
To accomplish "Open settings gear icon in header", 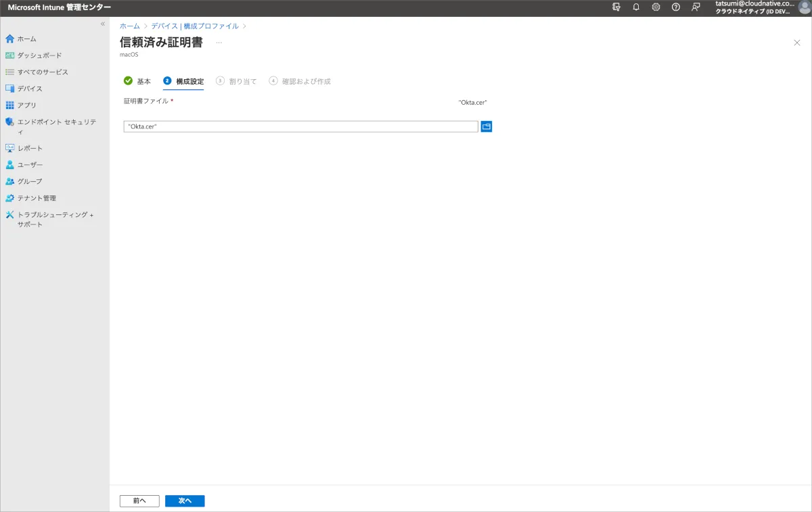I will pos(656,7).
